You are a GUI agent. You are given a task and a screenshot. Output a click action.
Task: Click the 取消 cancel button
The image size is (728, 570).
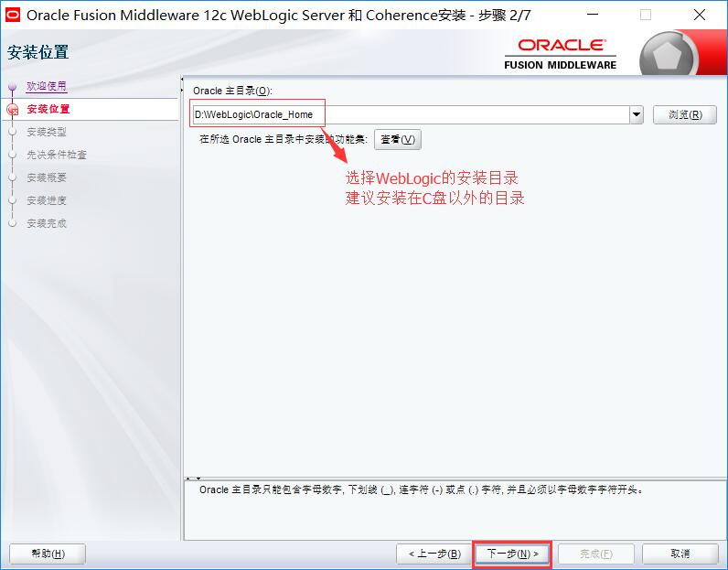[x=680, y=554]
